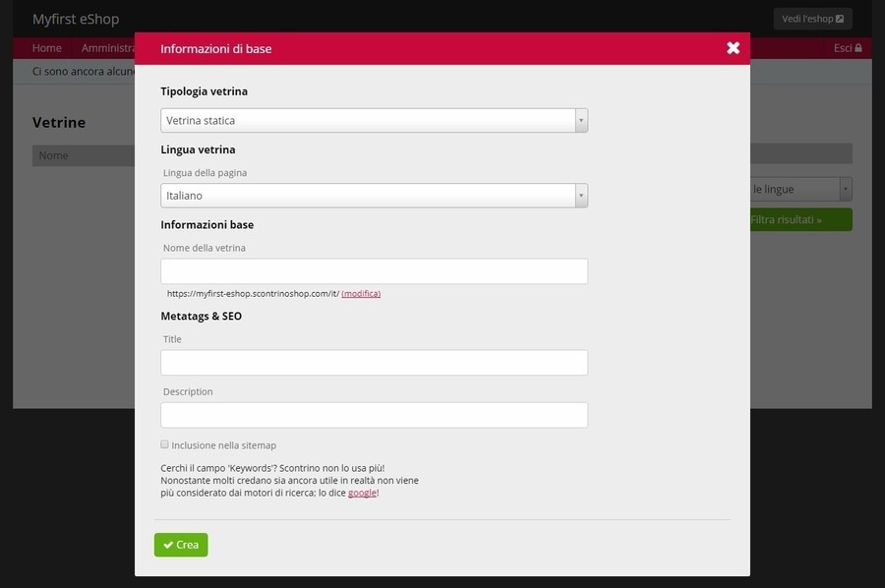Click the Vetrine page heading
Image resolution: width=885 pixels, height=588 pixels.
click(x=59, y=123)
